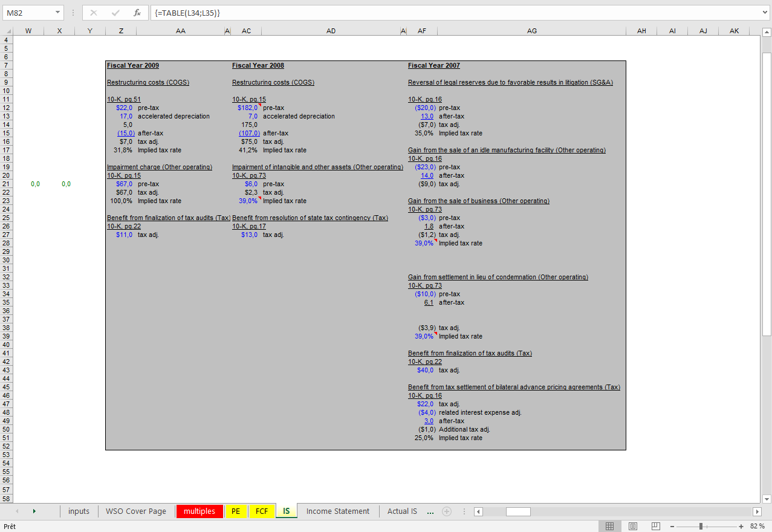Click the Name Box showing M82
This screenshot has width=772, height=532.
click(27, 13)
